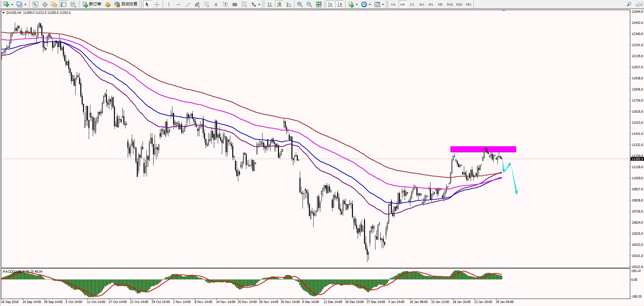The height and width of the screenshot is (306, 644).
Task: Switch chart to line chart mode
Action: pyautogui.click(x=288, y=4)
